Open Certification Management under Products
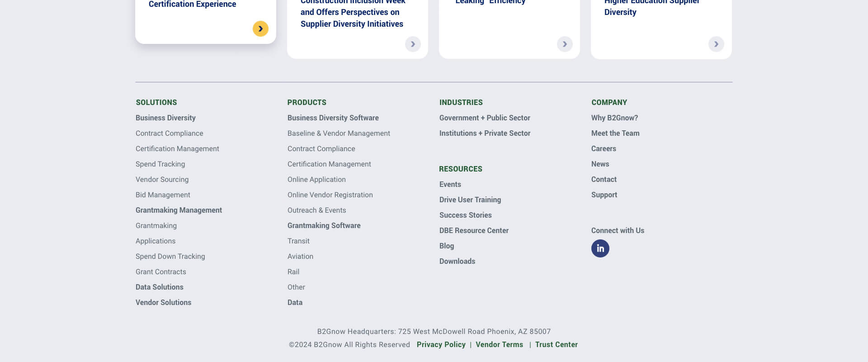 (329, 164)
